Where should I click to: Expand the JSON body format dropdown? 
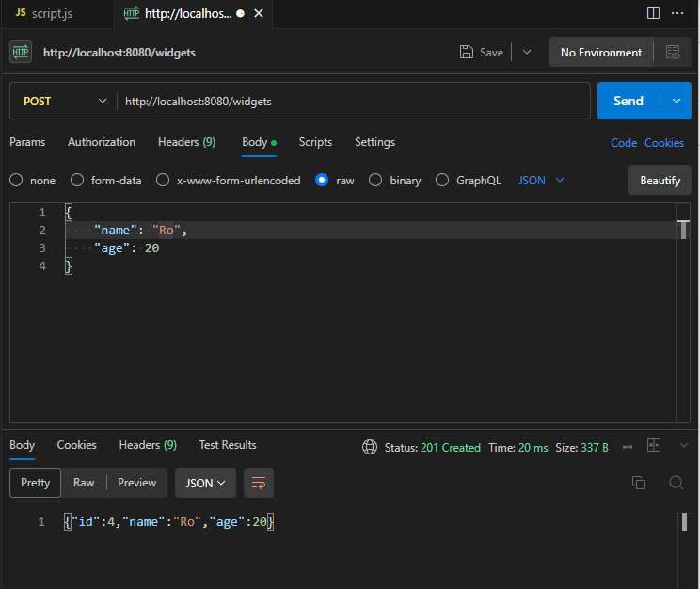pyautogui.click(x=542, y=180)
